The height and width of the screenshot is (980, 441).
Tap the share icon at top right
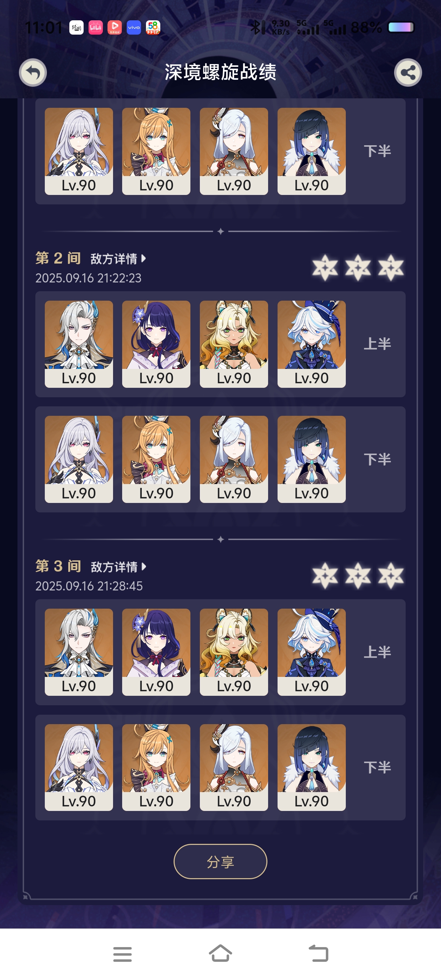click(x=408, y=72)
